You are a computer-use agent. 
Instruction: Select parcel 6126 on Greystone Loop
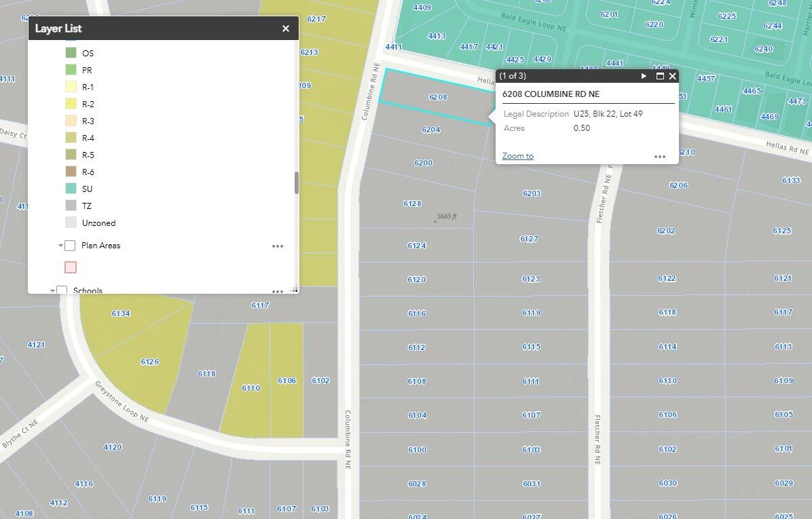point(149,362)
